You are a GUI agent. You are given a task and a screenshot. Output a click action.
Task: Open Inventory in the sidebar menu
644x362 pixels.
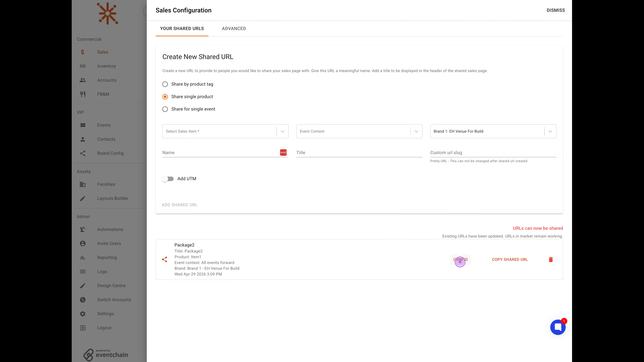pyautogui.click(x=107, y=66)
